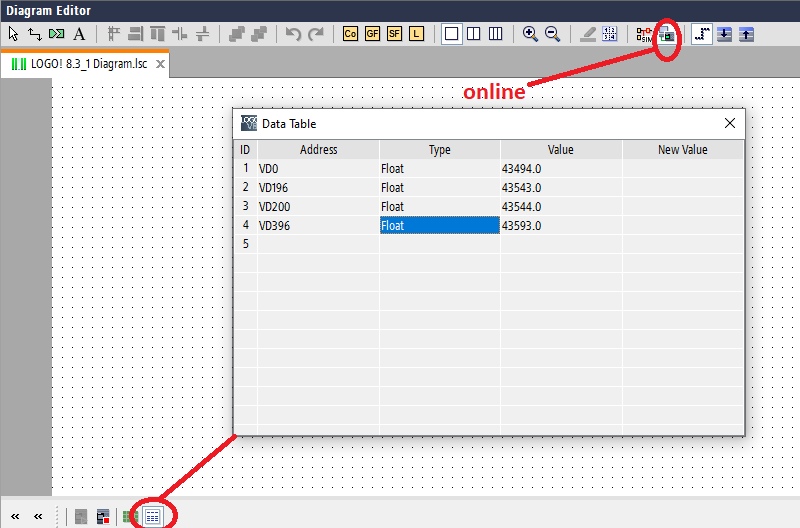Open the Basic Functions GF palette
Viewport: 800px width, 528px height.
click(372, 34)
